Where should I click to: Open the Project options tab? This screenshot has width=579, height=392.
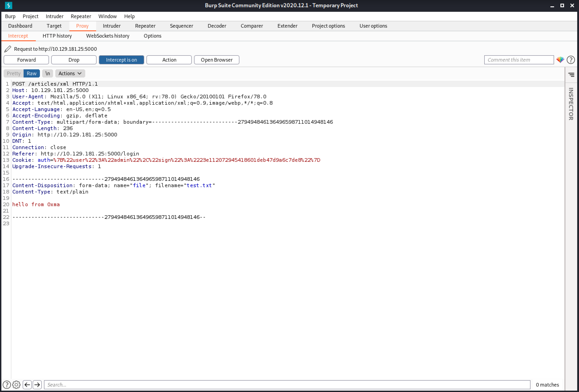(x=328, y=26)
